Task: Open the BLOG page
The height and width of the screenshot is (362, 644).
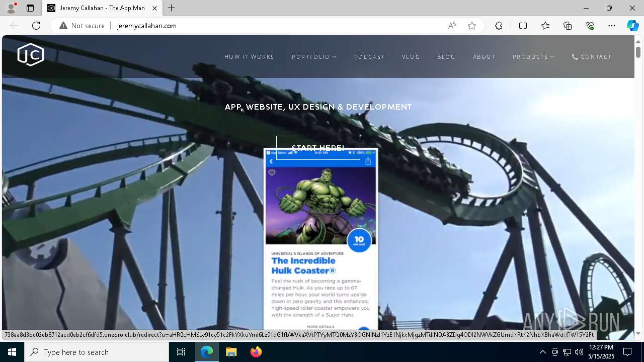Action: 446,57
